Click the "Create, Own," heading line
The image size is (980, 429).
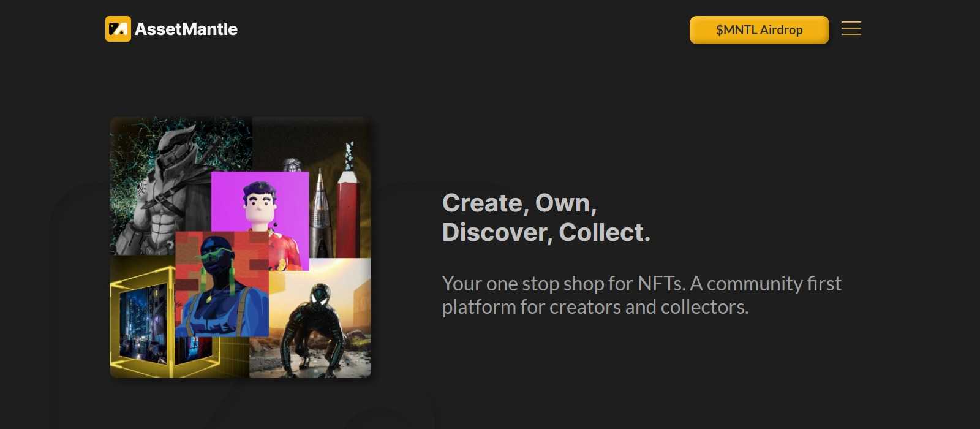(519, 203)
